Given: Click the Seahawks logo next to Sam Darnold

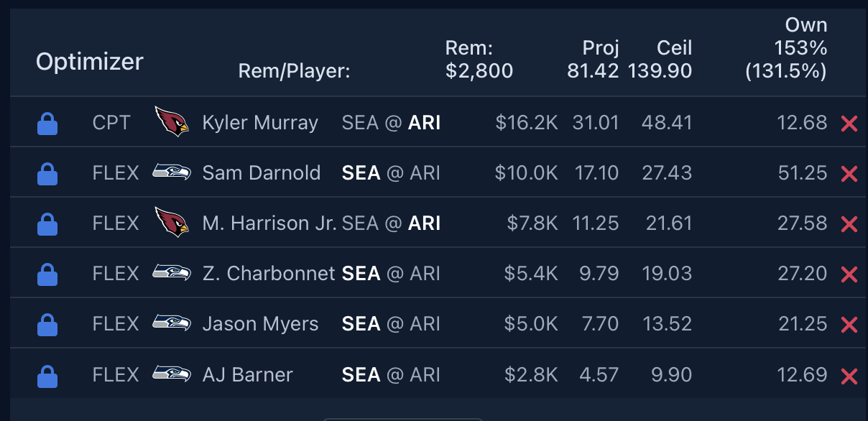Looking at the screenshot, I should (171, 173).
